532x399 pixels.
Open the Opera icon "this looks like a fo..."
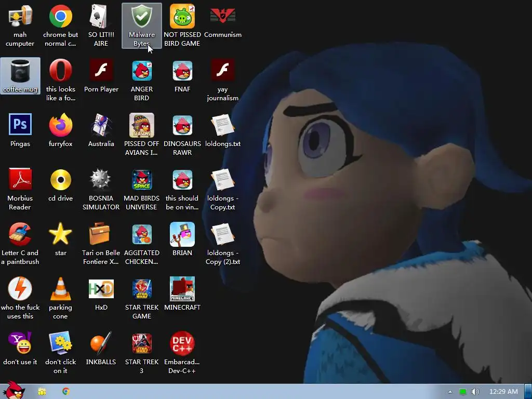[60, 80]
